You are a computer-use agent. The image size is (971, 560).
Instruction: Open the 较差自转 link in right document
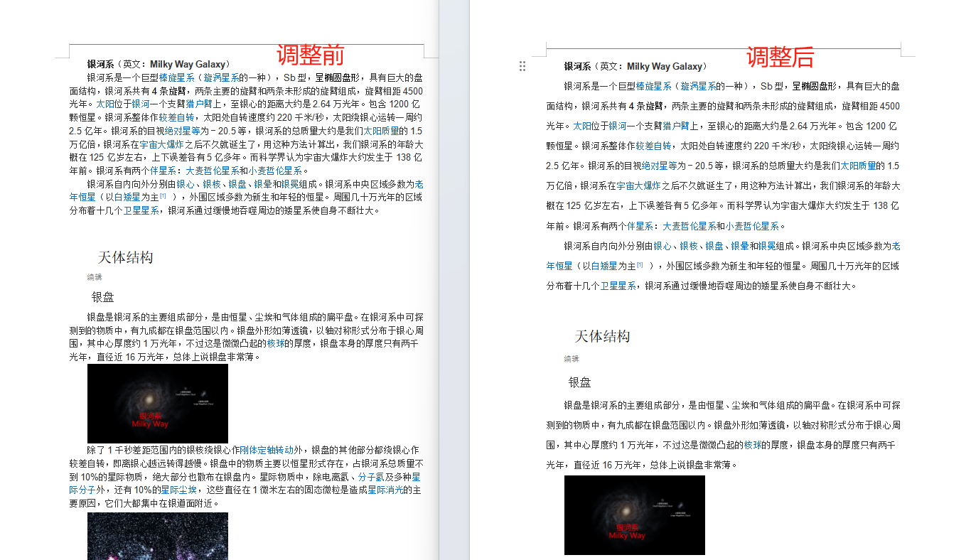[653, 146]
